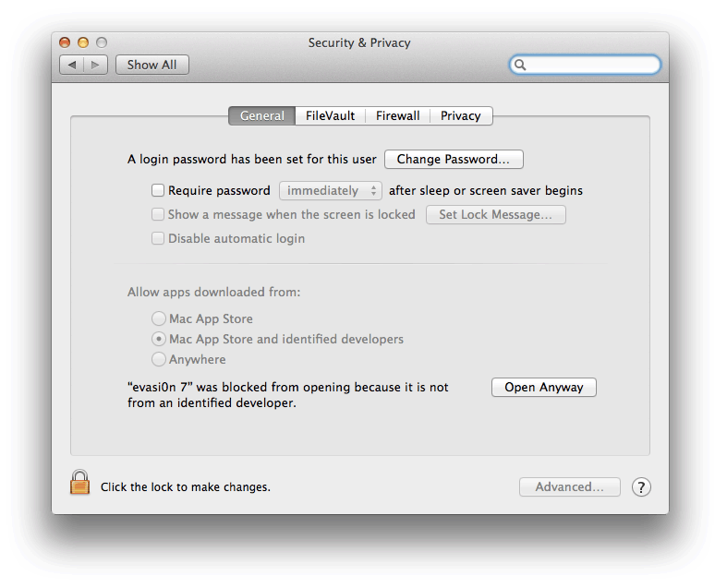Enable the Require password checkbox
The height and width of the screenshot is (588, 727).
click(158, 191)
